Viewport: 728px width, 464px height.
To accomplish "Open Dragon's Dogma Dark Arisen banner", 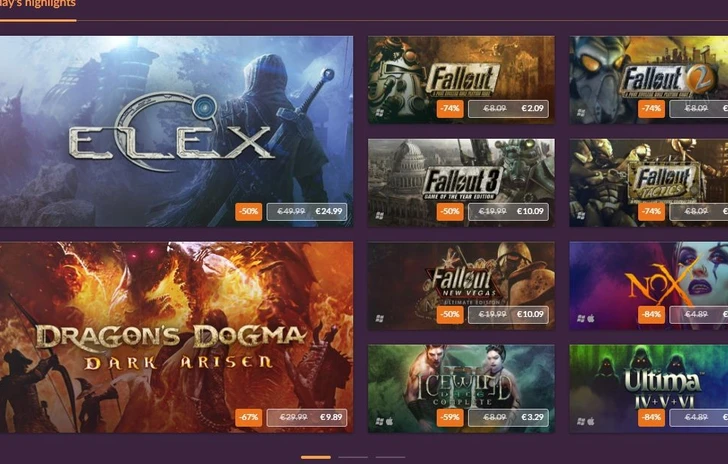I will (176, 337).
